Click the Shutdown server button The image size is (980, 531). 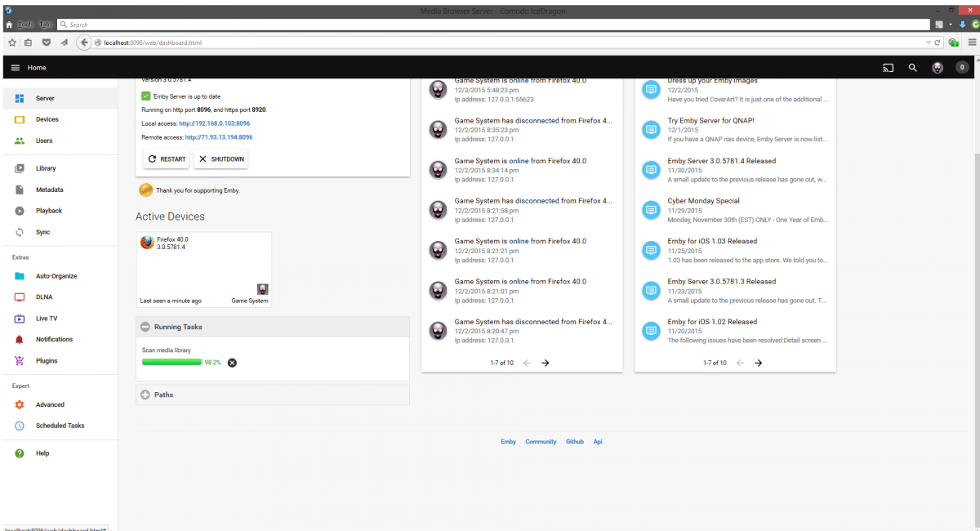[220, 159]
